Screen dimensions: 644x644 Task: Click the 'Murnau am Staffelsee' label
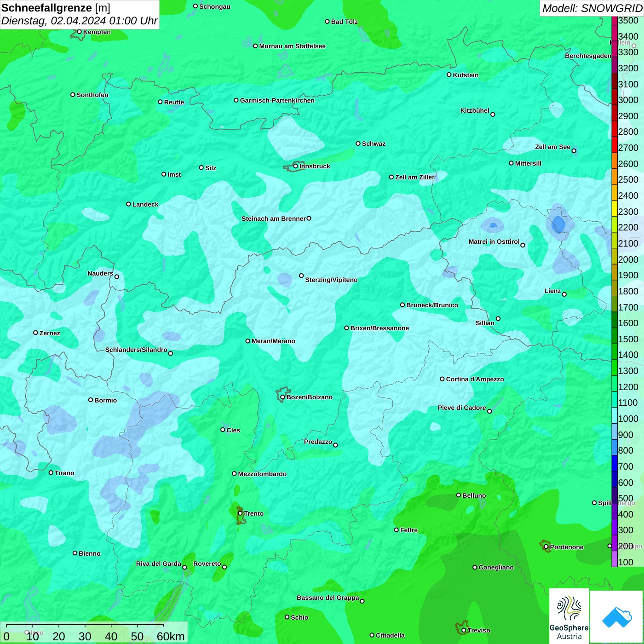292,46
